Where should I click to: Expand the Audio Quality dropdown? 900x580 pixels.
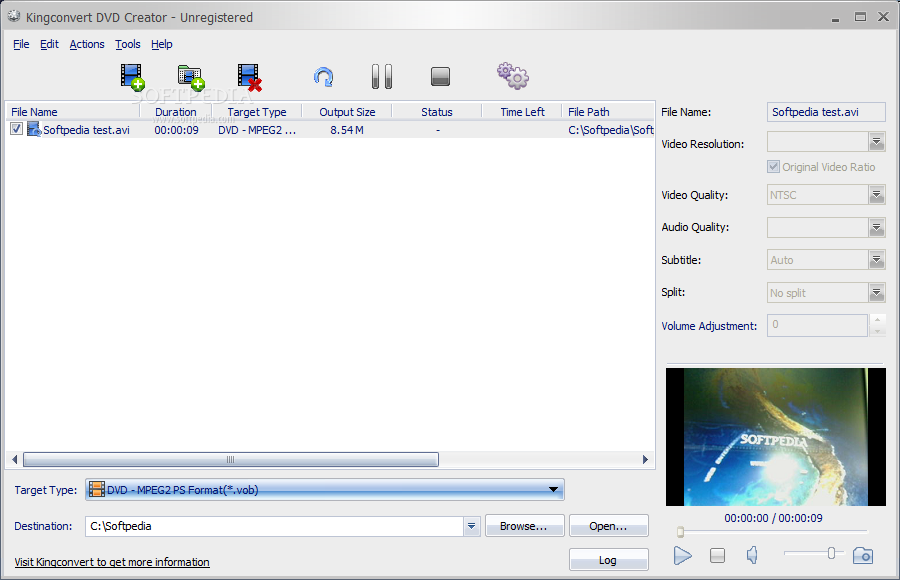point(876,227)
